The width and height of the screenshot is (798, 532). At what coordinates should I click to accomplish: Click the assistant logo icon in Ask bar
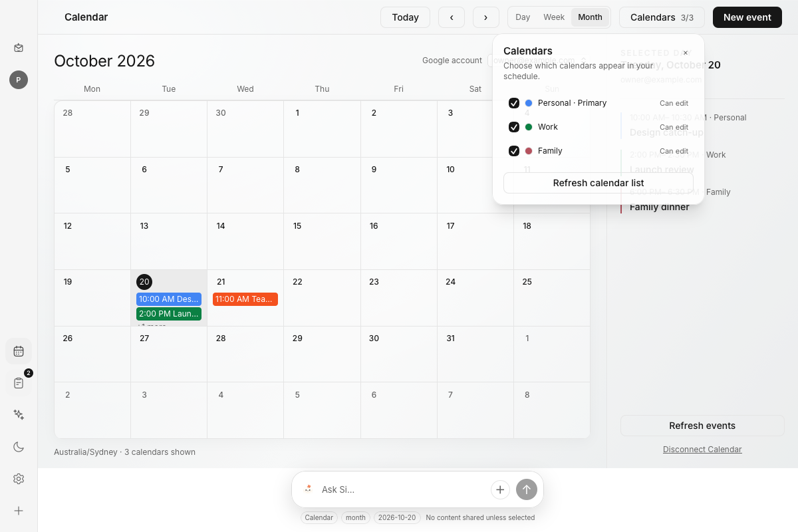pyautogui.click(x=308, y=489)
